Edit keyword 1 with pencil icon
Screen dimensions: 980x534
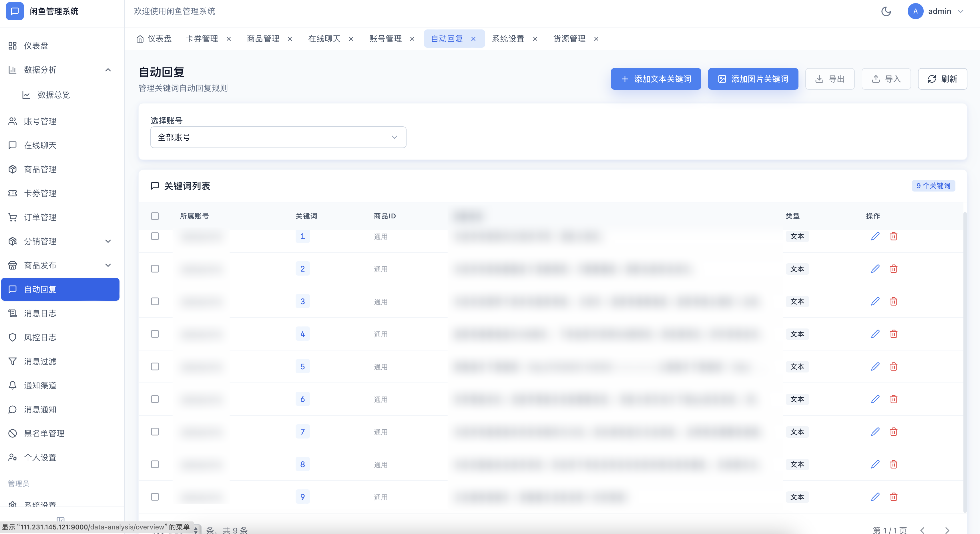pos(875,236)
